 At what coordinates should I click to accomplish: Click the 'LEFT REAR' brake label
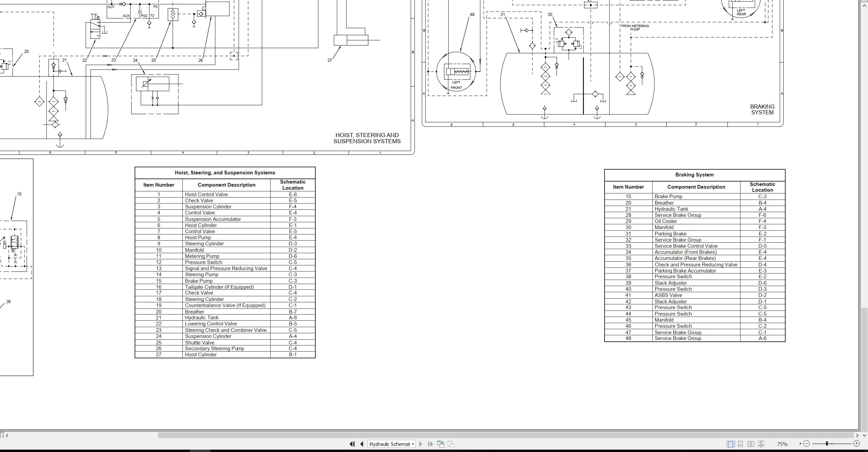[x=741, y=12]
